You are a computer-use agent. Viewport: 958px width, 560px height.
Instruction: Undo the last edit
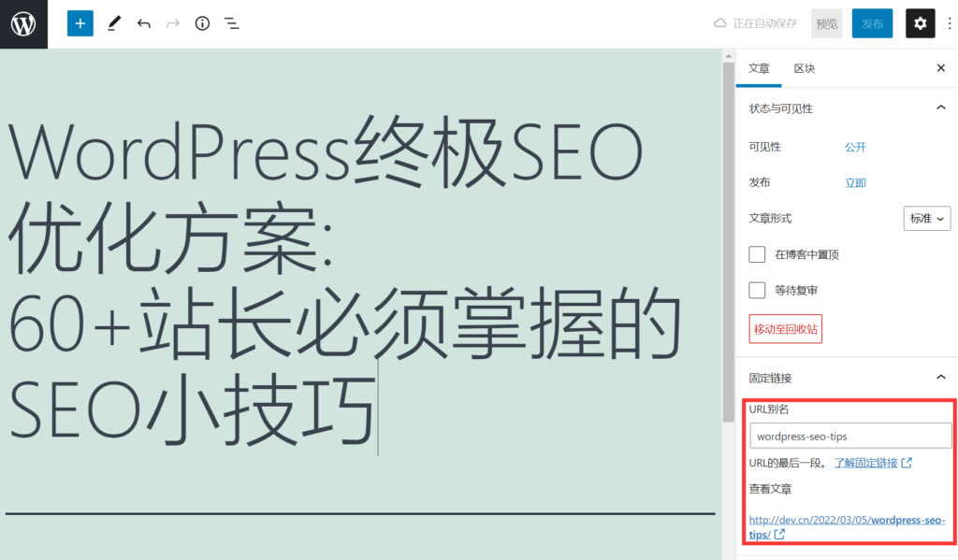tap(143, 23)
